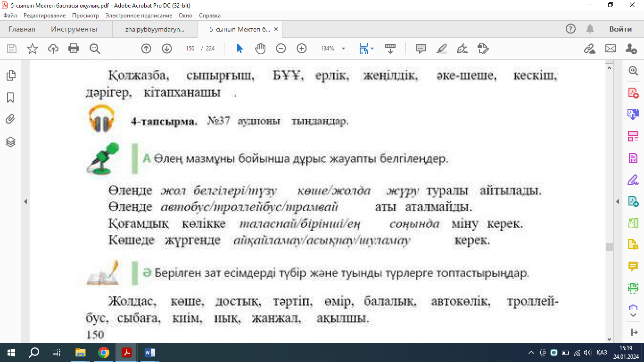Collapse the right tools pane arrow
This screenshot has width=644, height=362.
tap(618, 202)
